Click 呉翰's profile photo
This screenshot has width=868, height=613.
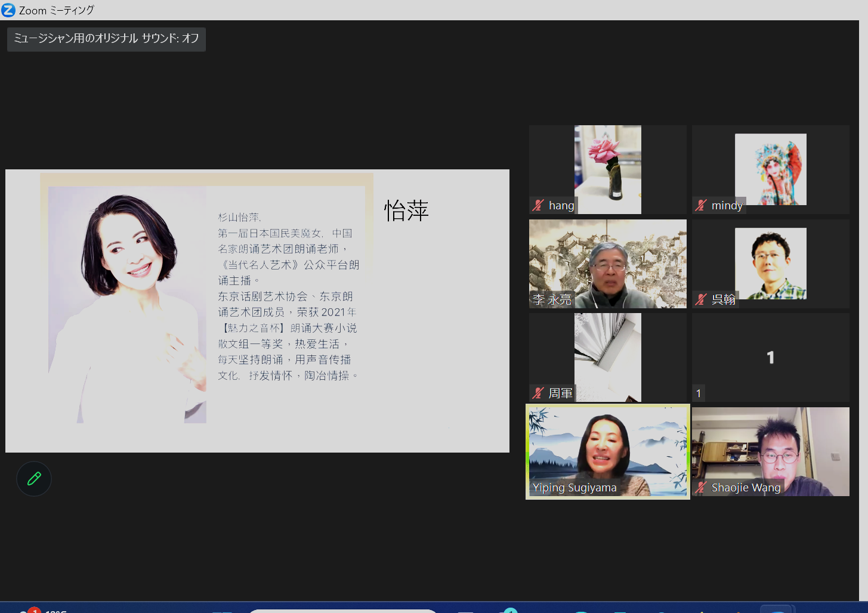pyautogui.click(x=770, y=262)
